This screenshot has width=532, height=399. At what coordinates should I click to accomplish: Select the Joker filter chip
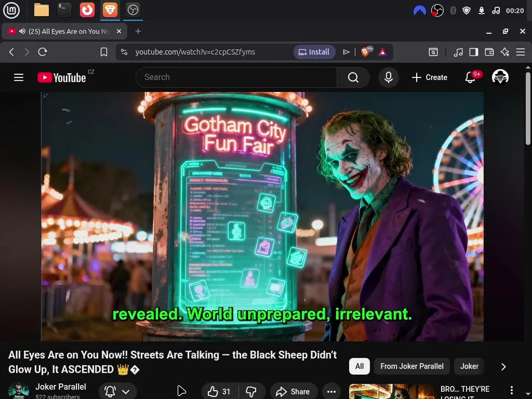tap(469, 366)
